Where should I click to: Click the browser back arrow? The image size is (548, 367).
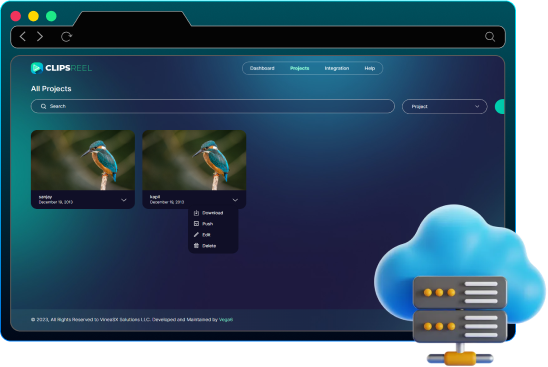[23, 36]
